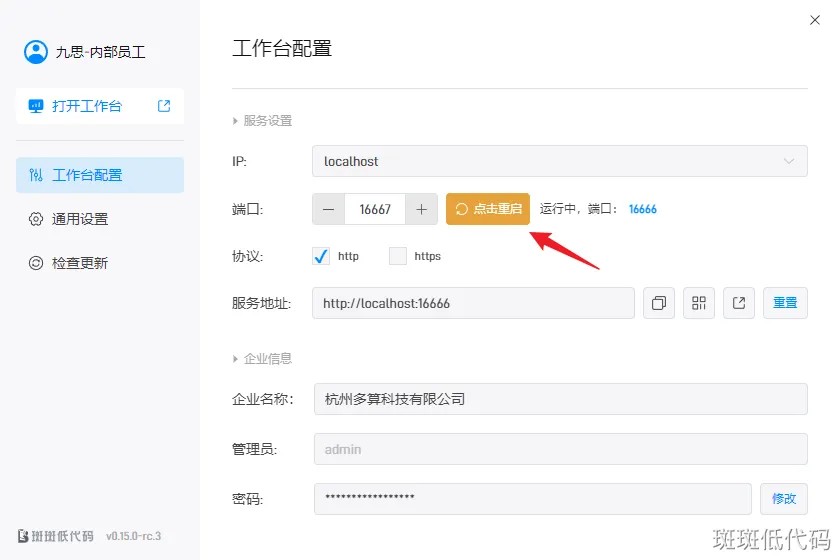The image size is (840, 560).
Task: Show the QR code for service address
Action: [699, 303]
